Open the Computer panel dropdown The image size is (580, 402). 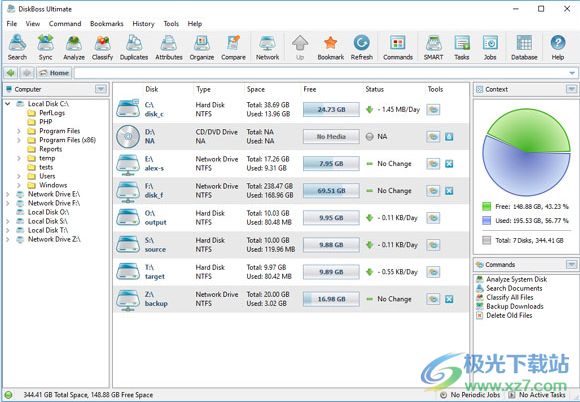click(x=101, y=89)
